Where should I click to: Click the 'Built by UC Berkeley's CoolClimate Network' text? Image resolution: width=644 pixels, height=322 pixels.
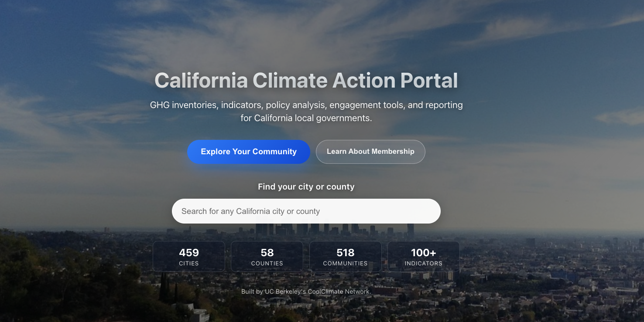coord(306,291)
